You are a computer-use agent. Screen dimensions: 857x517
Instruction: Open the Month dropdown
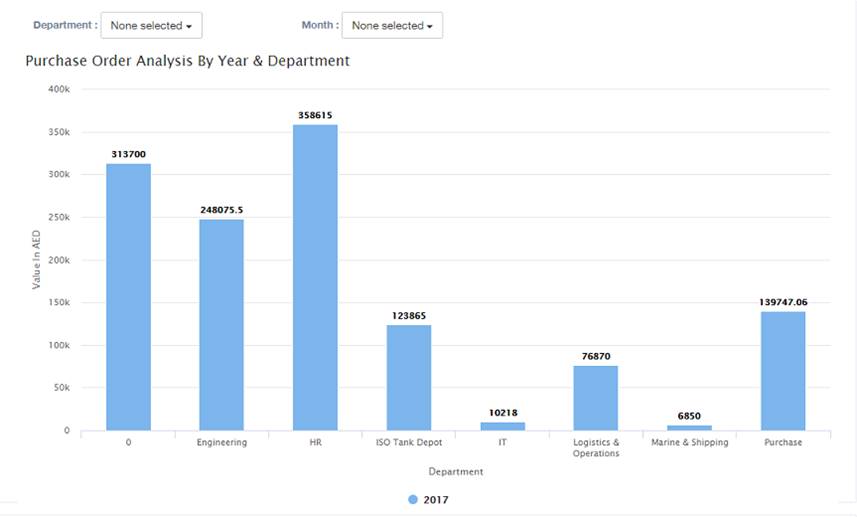(x=392, y=26)
